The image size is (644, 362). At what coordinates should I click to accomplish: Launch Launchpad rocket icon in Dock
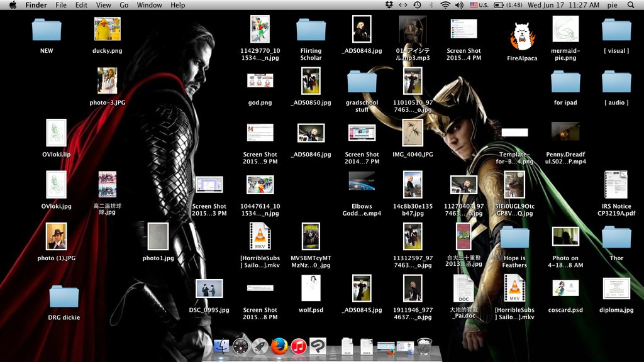[x=260, y=346]
